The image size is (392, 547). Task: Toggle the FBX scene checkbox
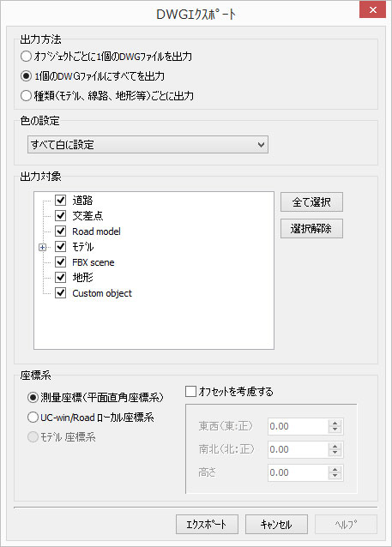[x=60, y=262]
